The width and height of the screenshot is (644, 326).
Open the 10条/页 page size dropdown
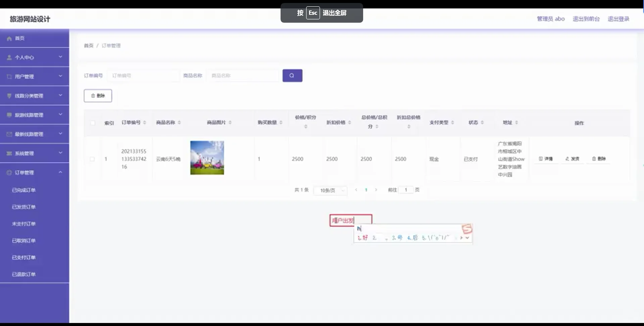pyautogui.click(x=330, y=190)
